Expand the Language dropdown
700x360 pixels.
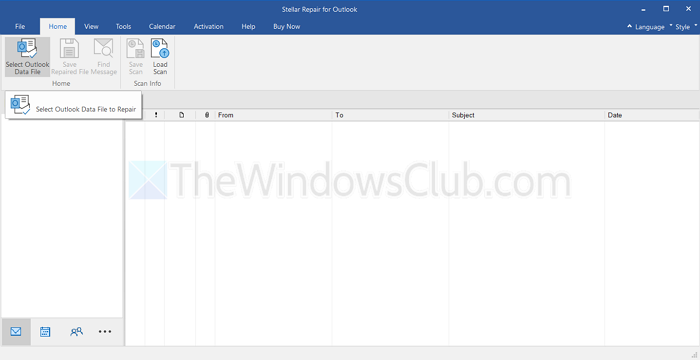(650, 27)
